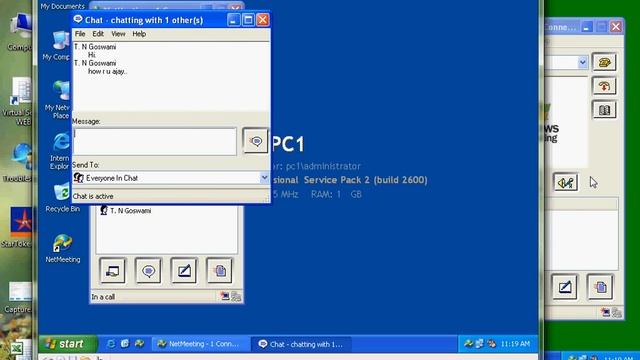Open Recycle Bin desktop icon
Viewport: 640px width, 360px height.
[62, 198]
